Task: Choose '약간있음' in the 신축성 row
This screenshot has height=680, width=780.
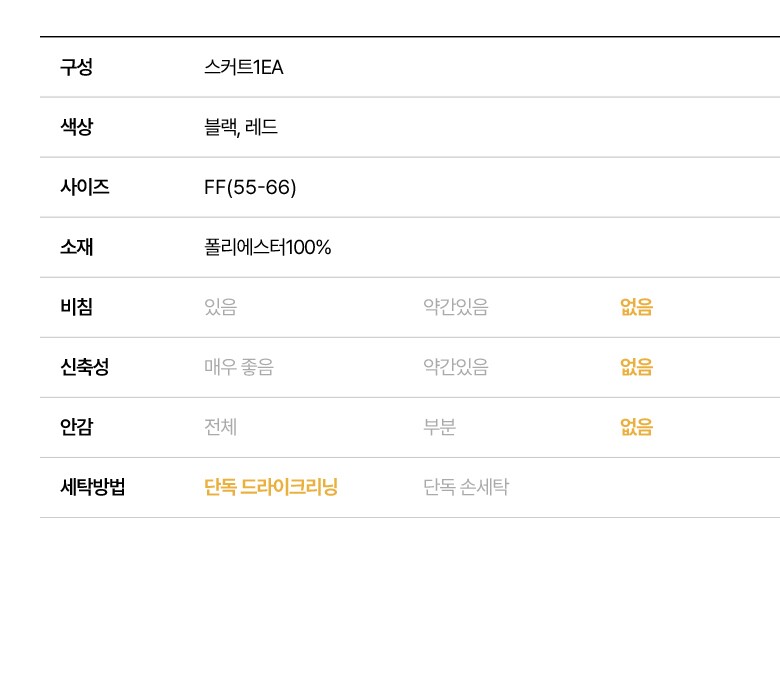Action: [x=455, y=367]
